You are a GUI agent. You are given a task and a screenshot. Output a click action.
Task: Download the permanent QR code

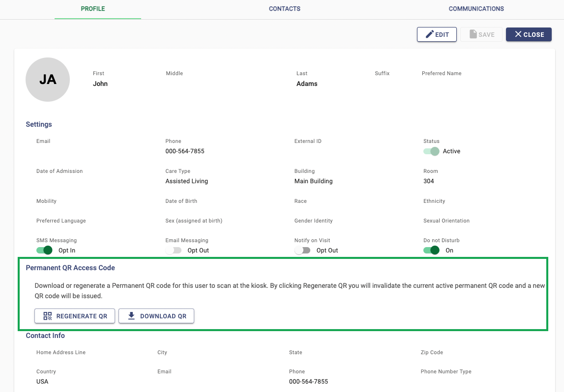[156, 316]
